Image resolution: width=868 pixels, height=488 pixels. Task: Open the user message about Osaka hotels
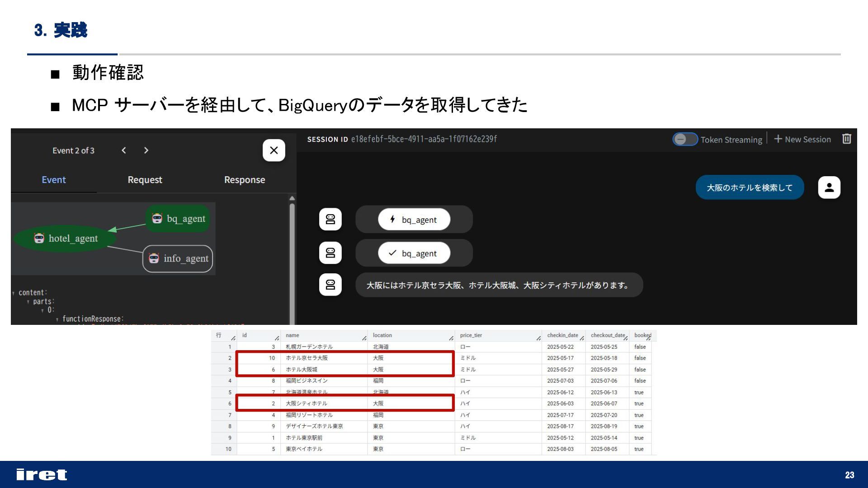pyautogui.click(x=750, y=188)
